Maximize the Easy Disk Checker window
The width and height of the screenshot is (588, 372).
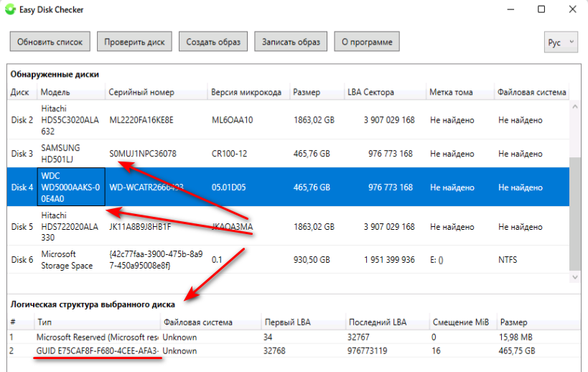pos(541,9)
